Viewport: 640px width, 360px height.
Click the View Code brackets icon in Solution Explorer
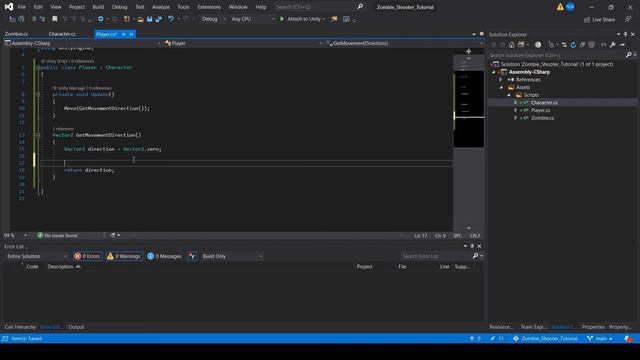pyautogui.click(x=603, y=45)
